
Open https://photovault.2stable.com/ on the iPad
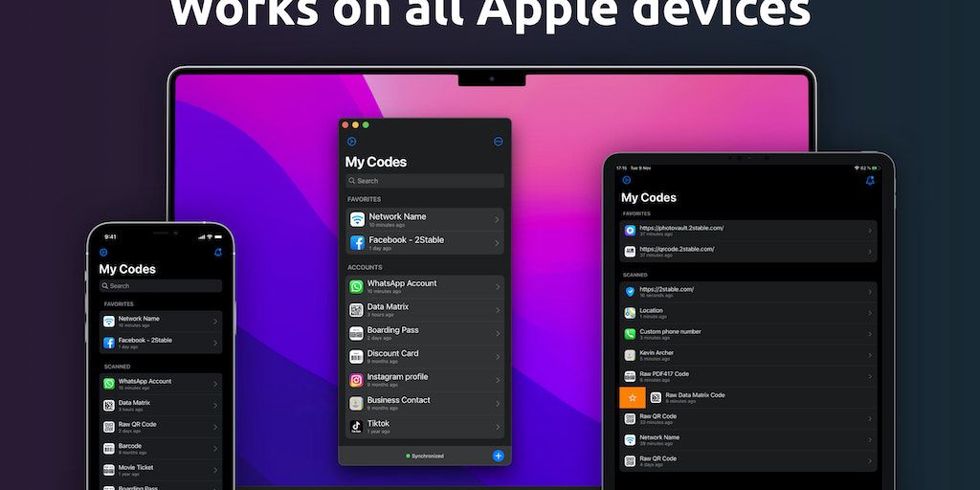pos(748,231)
